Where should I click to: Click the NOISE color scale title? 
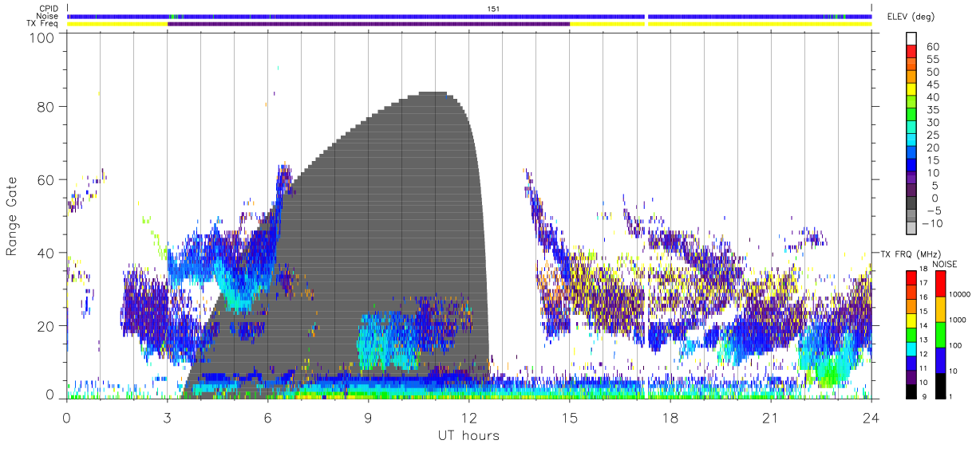(945, 264)
